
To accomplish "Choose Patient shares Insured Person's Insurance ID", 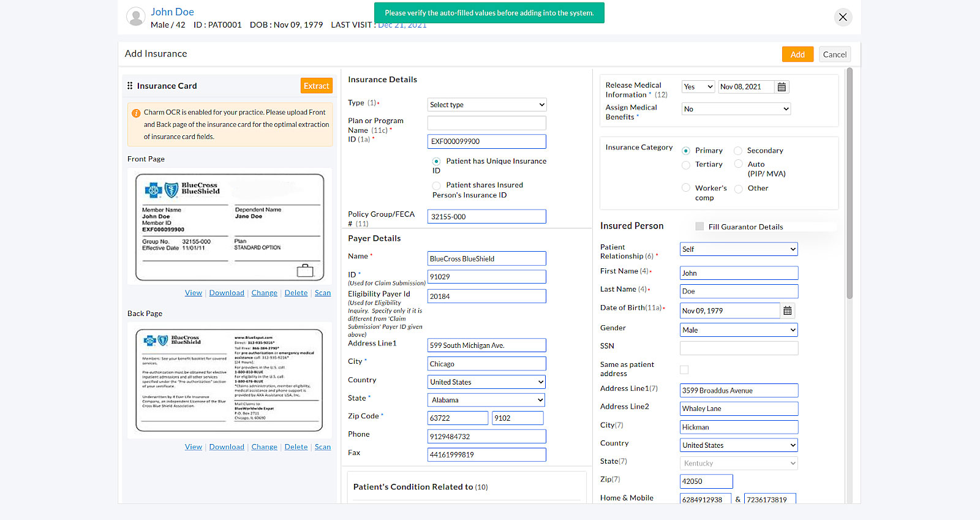I will click(x=436, y=186).
